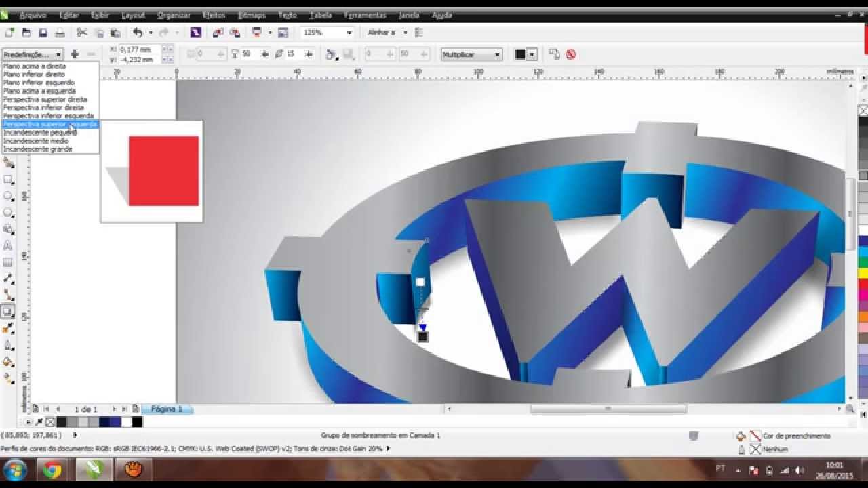The height and width of the screenshot is (488, 868).
Task: Click the welcome screen icon
Action: coord(283,33)
